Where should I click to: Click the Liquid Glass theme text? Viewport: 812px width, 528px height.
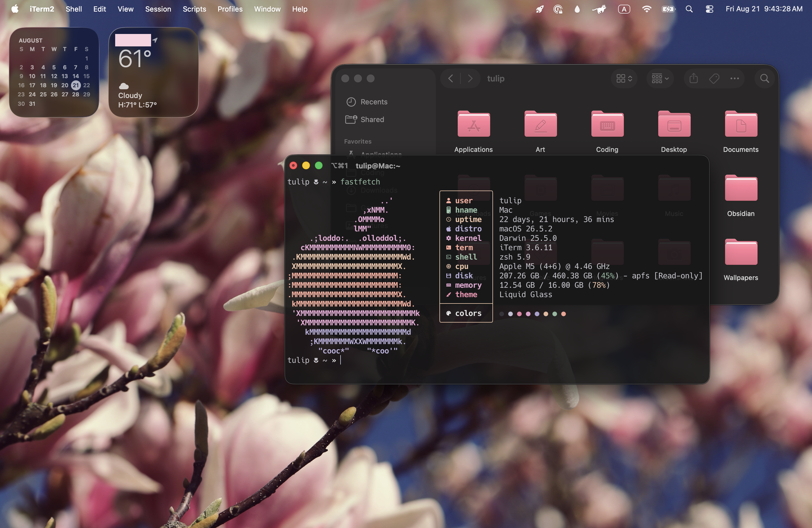(526, 294)
